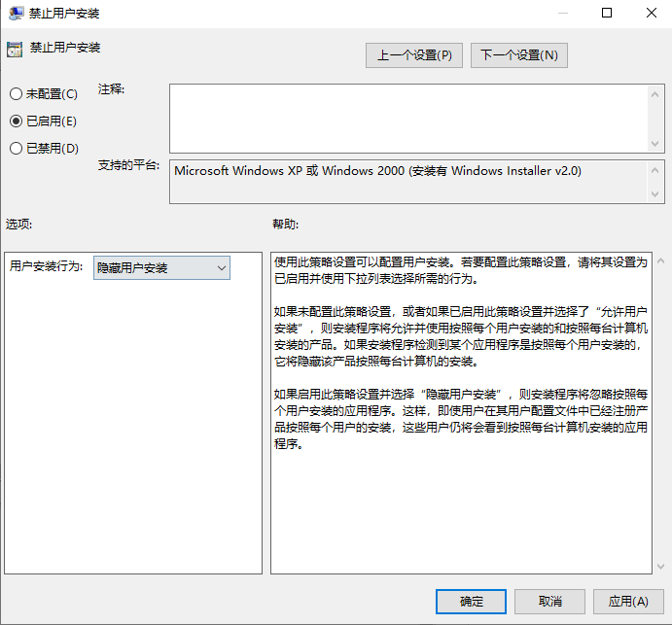This screenshot has height=625, width=672.
Task: Maximize the 禁止用户安装 window
Action: 607,14
